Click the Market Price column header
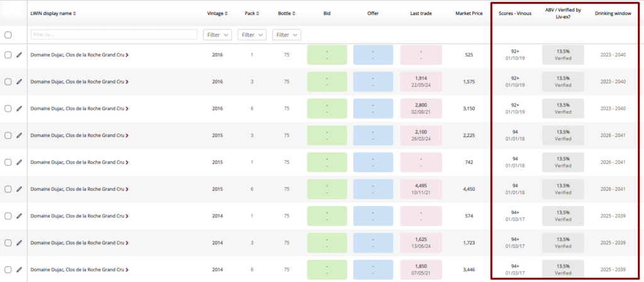 [x=468, y=14]
